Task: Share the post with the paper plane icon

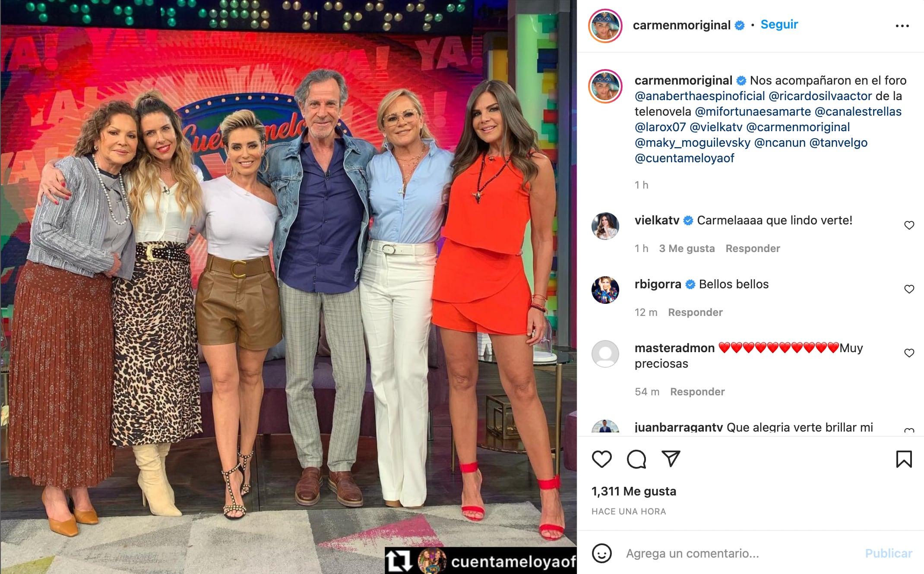Action: tap(671, 459)
